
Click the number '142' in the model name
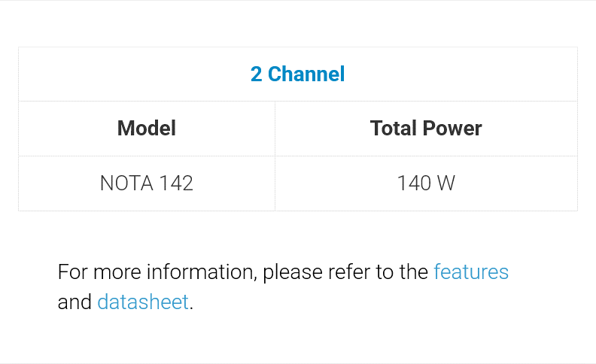point(175,184)
